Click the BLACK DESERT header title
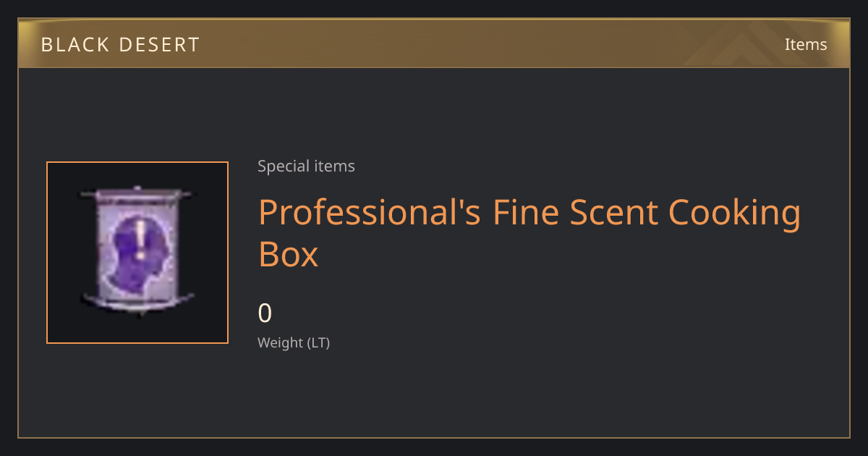The width and height of the screenshot is (868, 456). pos(120,45)
